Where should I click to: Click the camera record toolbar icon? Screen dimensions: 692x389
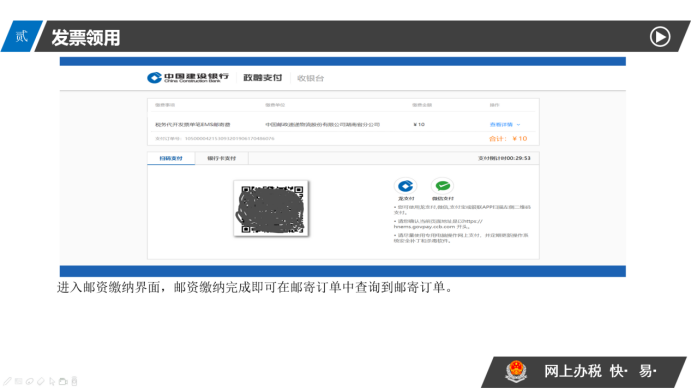[63, 381]
